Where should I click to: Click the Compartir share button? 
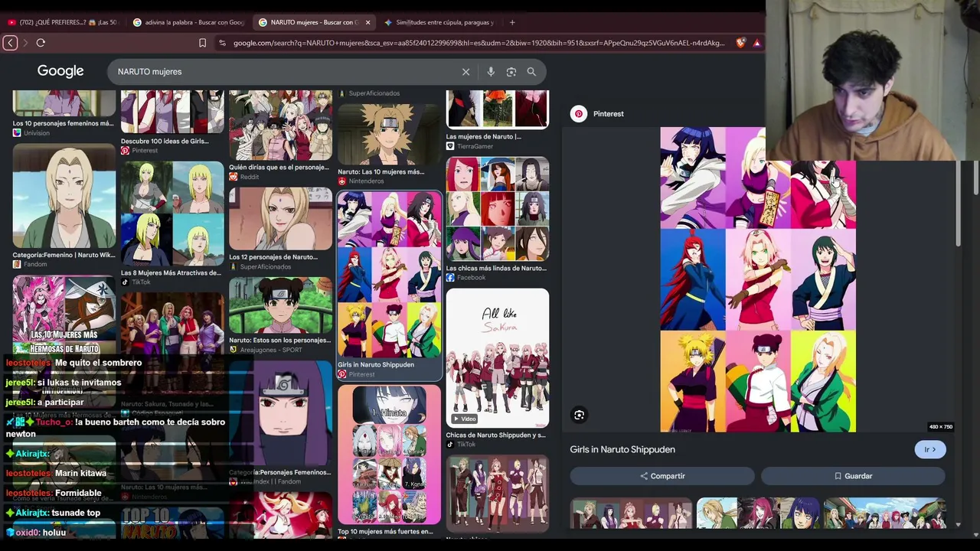662,476
